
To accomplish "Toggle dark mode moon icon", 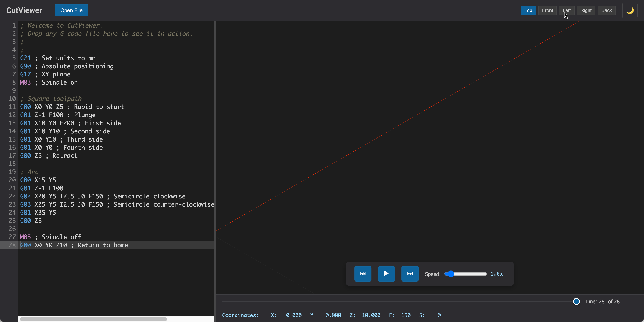I will 629,10.
